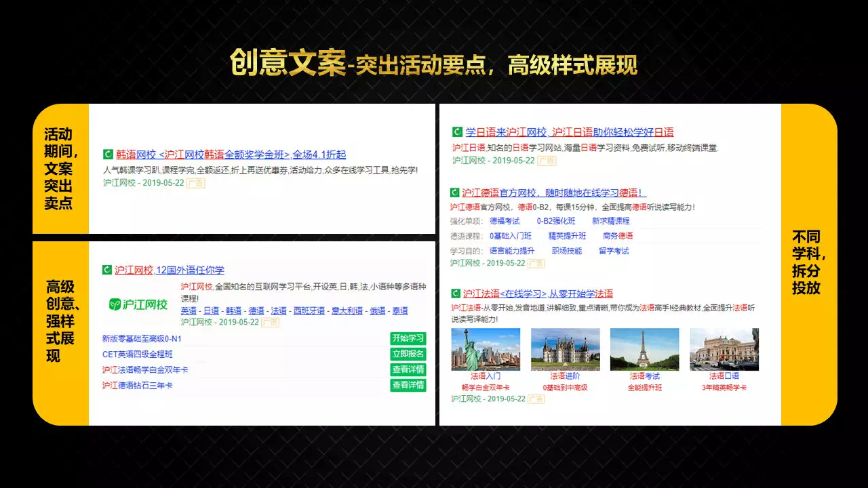Image resolution: width=868 pixels, height=488 pixels.
Task: Click the 留学考试 sublink
Action: (614, 251)
